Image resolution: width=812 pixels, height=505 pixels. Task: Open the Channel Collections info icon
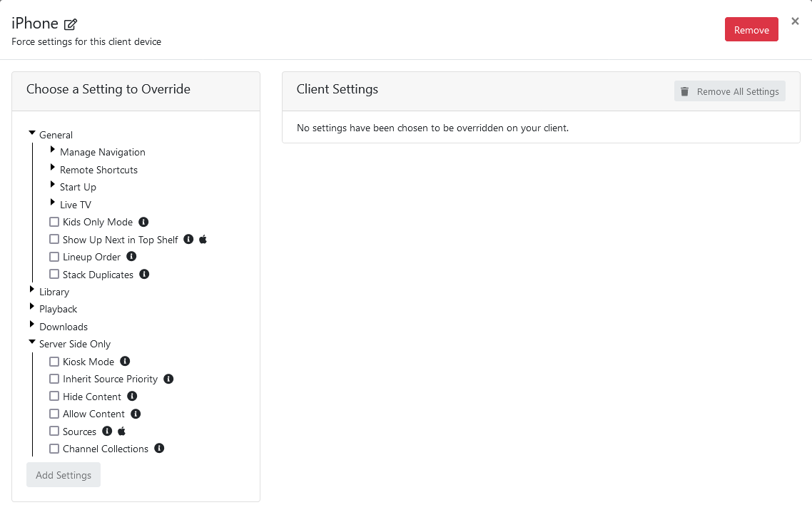coord(159,448)
